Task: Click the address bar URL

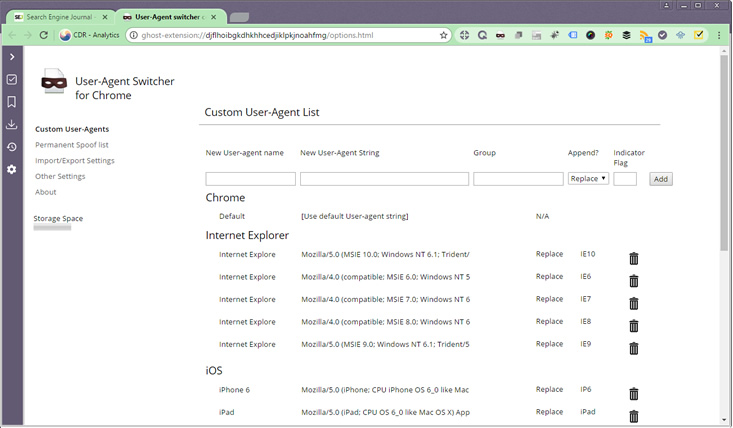Action: point(257,35)
